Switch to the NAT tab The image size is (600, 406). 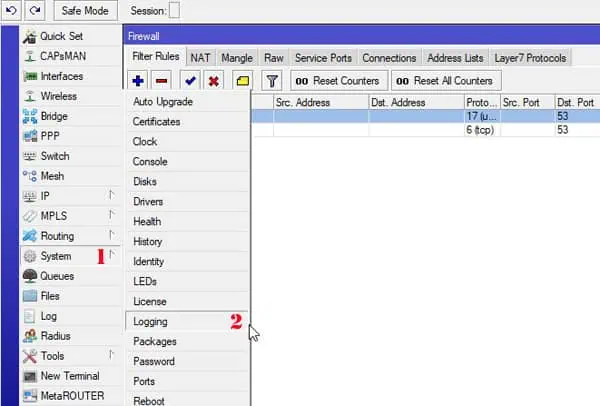[x=201, y=58]
